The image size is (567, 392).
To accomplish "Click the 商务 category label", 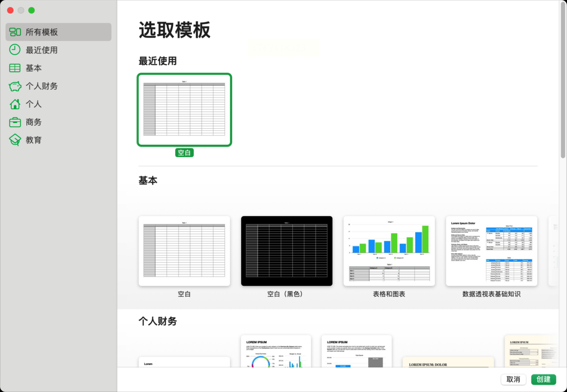I will [x=34, y=122].
